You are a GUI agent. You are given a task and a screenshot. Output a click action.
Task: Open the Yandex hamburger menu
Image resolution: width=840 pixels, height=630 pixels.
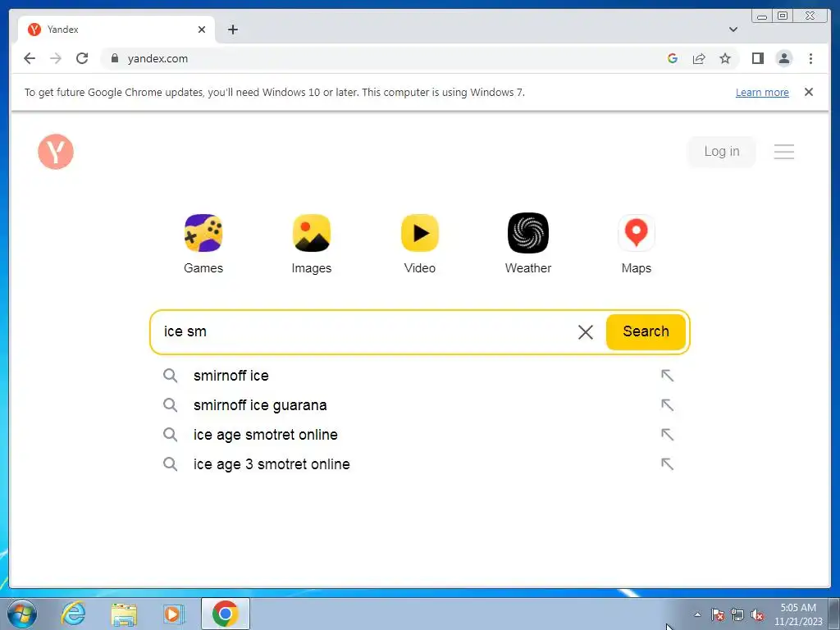coord(783,152)
